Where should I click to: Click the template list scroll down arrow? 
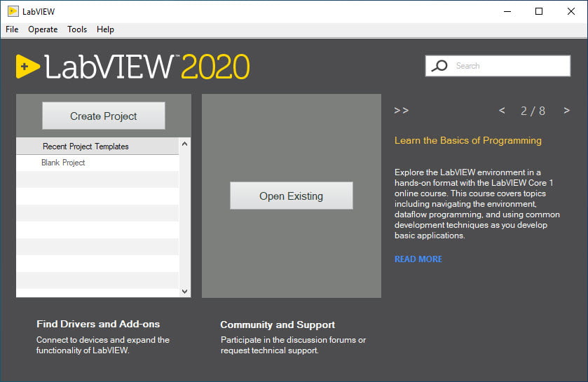pyautogui.click(x=184, y=292)
